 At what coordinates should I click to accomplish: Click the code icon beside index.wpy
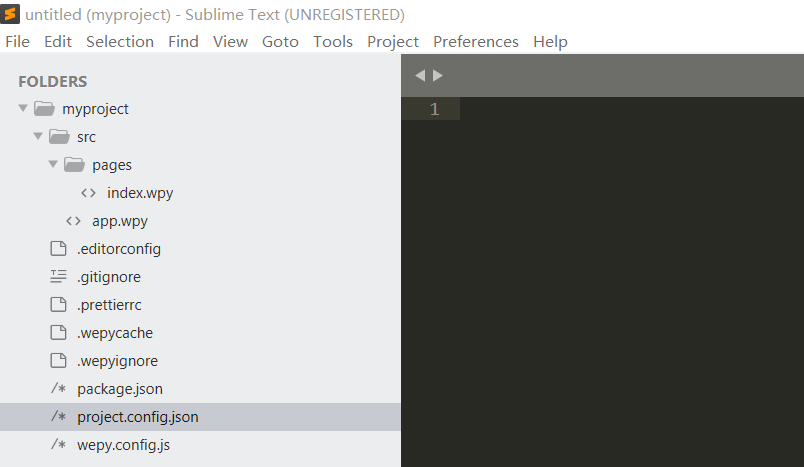click(88, 193)
